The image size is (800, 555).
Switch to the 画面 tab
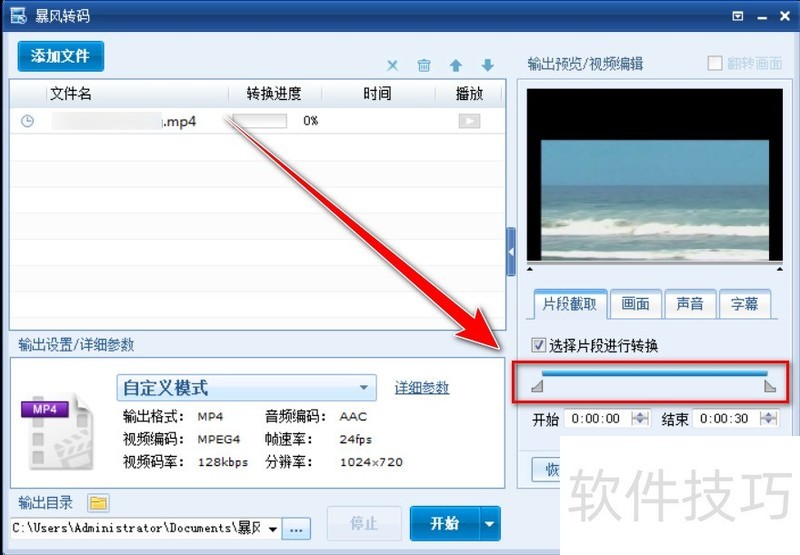[635, 304]
